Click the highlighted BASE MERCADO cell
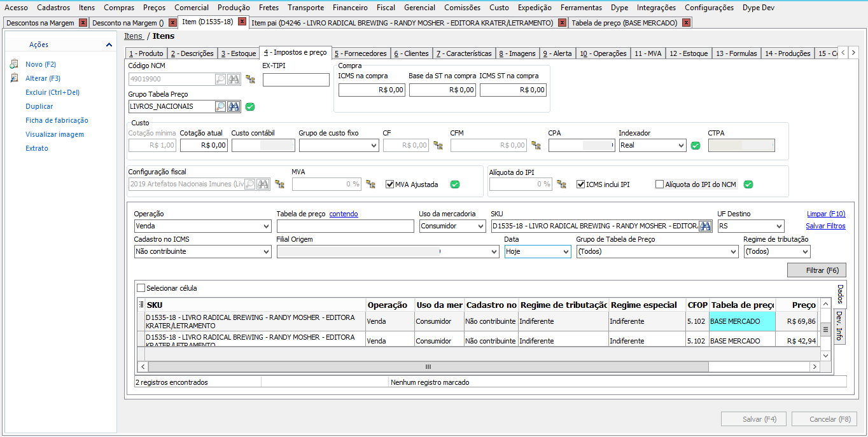The height and width of the screenshot is (437, 868). pos(742,321)
